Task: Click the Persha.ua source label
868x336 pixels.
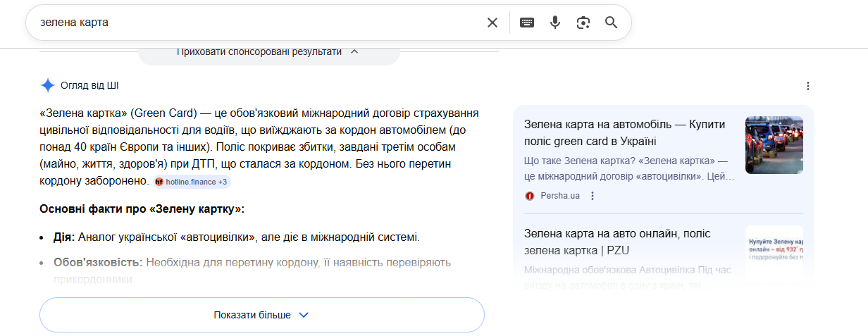Action: coord(560,196)
